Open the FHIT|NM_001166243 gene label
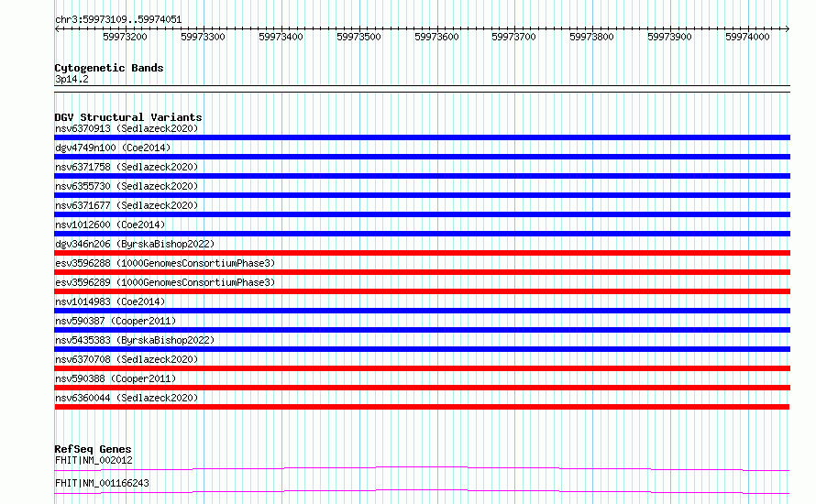The image size is (816, 504). pyautogui.click(x=102, y=483)
